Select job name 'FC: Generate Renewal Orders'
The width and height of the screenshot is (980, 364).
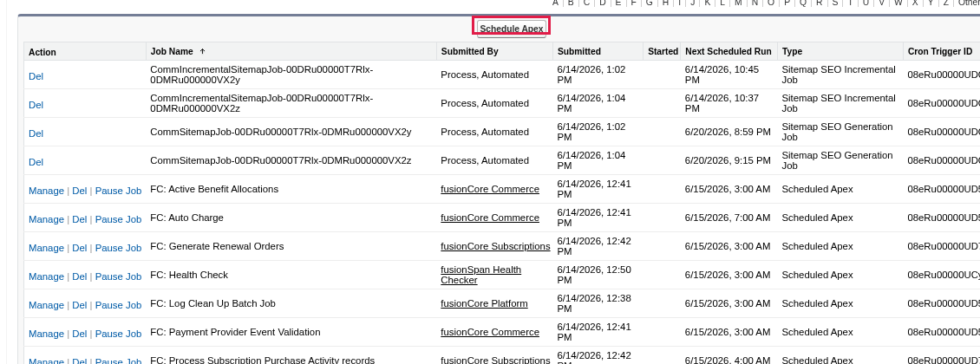pyautogui.click(x=217, y=247)
